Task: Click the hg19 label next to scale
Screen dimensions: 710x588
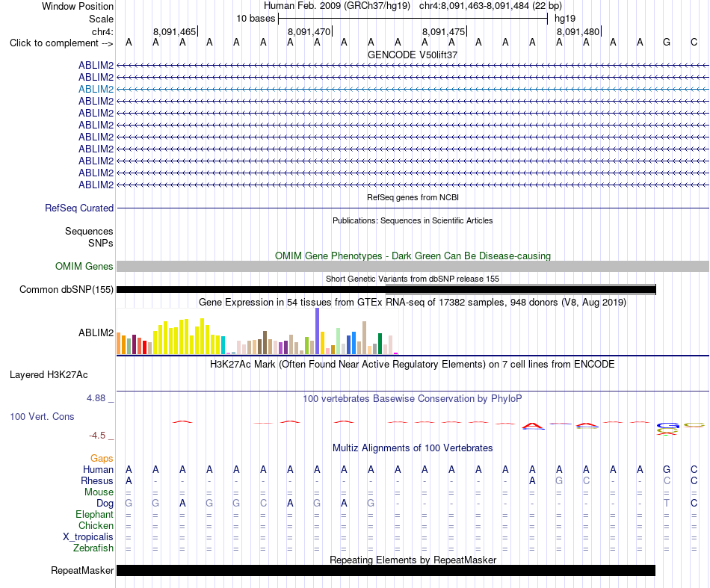Action: (x=565, y=19)
